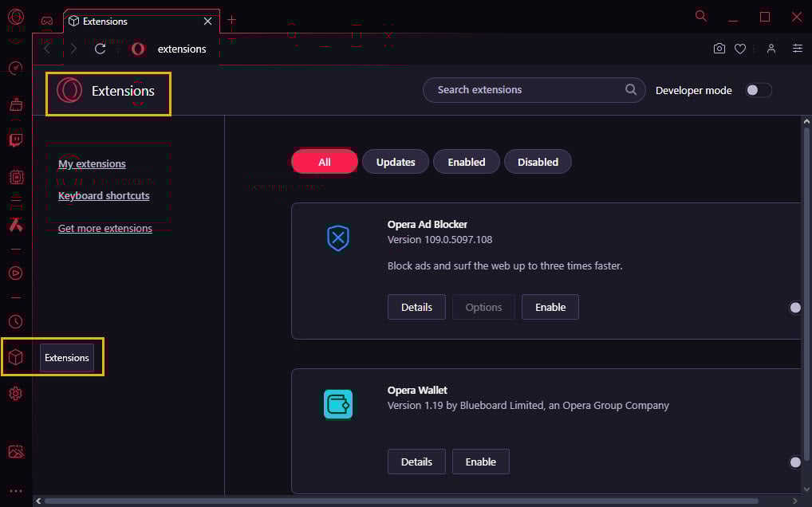Image resolution: width=812 pixels, height=507 pixels.
Task: Click the "Version 109.0.5097.108" text
Action: pos(440,239)
